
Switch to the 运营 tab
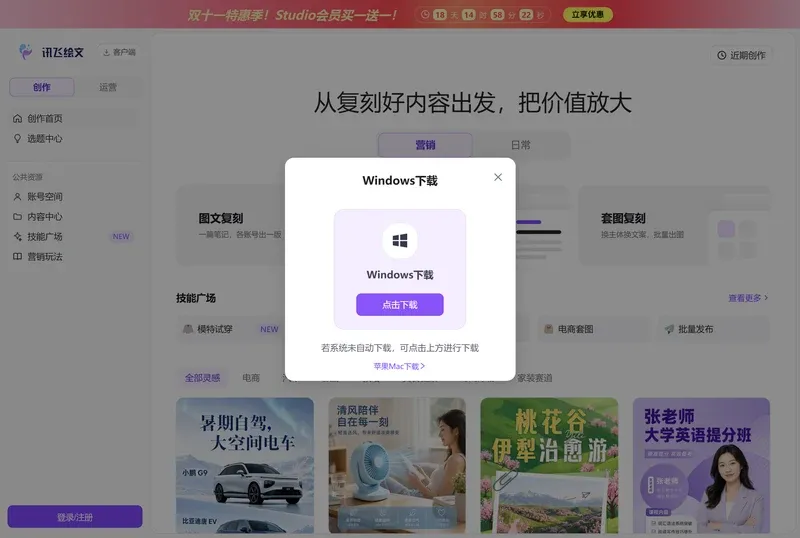[108, 87]
